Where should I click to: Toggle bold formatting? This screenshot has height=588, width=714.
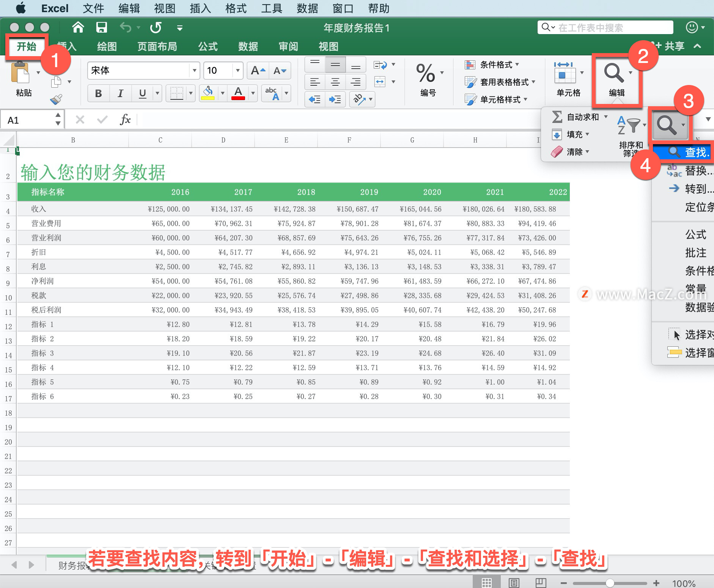pos(99,93)
